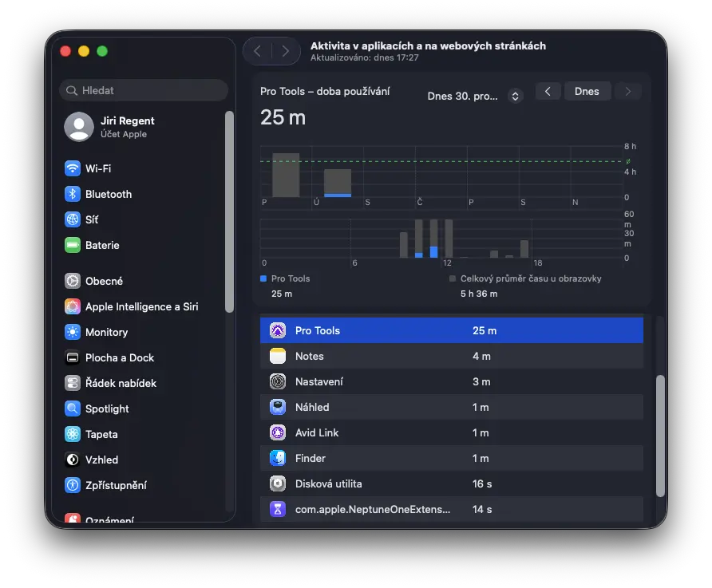This screenshot has width=712, height=588.
Task: Click the Avid Link icon in list
Action: [x=278, y=432]
